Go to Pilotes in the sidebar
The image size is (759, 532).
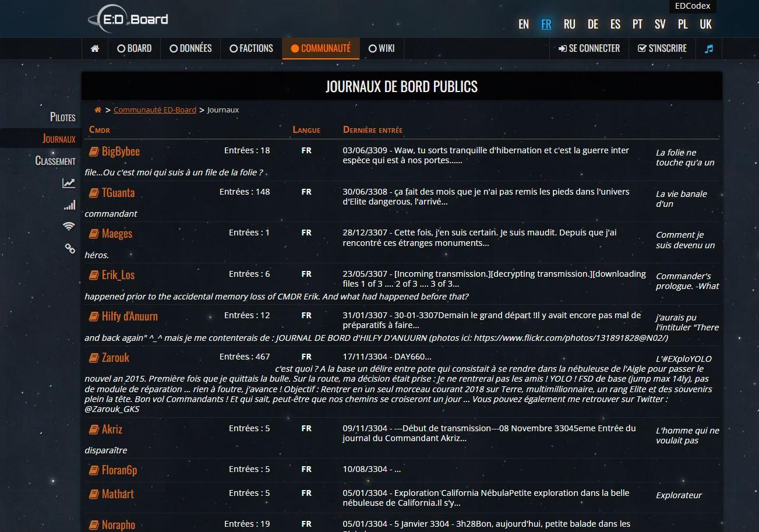pyautogui.click(x=63, y=117)
